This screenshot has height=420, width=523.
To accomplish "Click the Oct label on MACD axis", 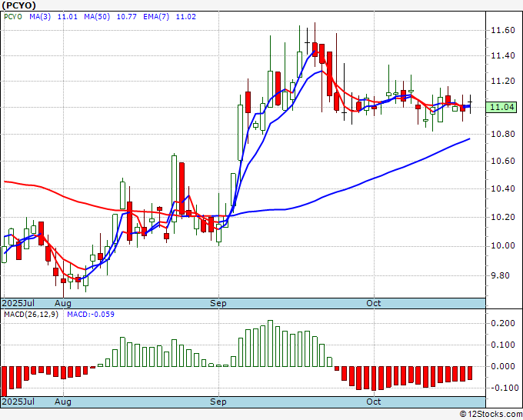I will (x=374, y=402).
